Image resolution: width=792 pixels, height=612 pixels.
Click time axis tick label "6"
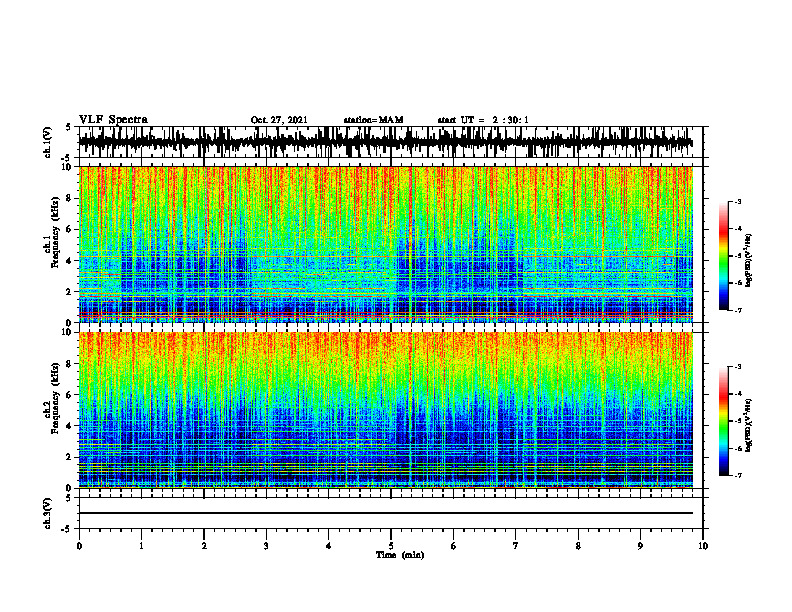(454, 546)
